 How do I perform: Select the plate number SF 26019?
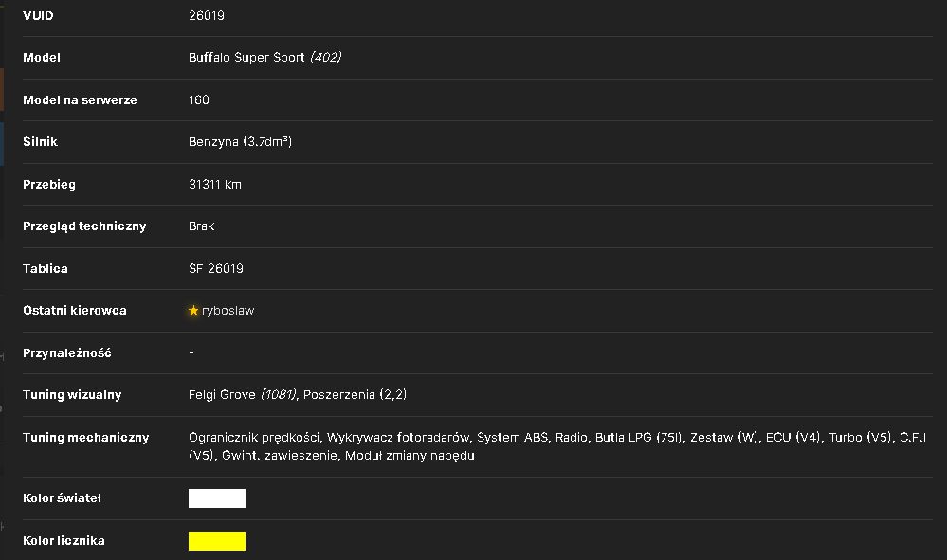point(215,268)
